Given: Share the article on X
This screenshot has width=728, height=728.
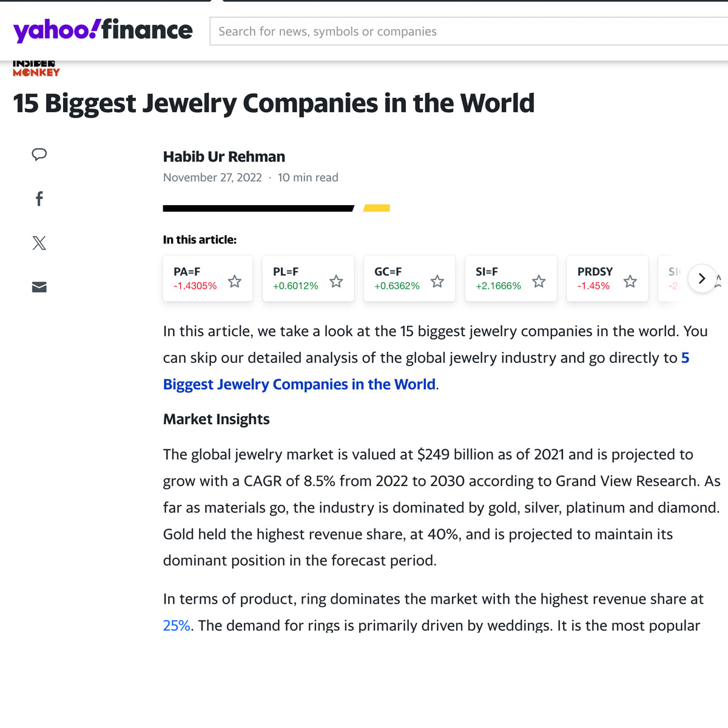Looking at the screenshot, I should point(39,243).
